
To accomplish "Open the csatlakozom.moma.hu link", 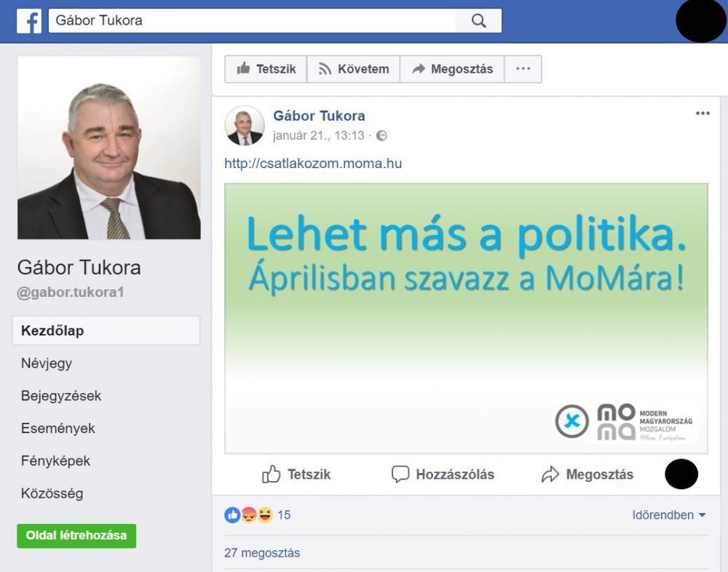I will tap(313, 164).
